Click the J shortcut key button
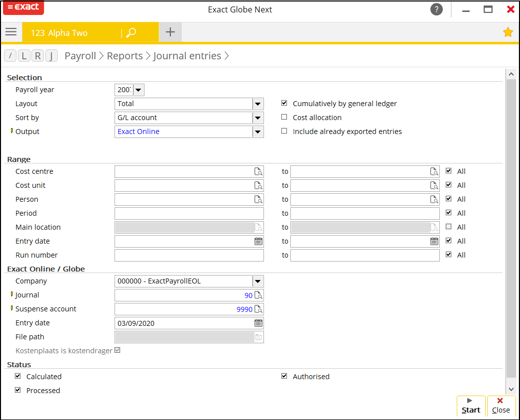 click(x=51, y=56)
